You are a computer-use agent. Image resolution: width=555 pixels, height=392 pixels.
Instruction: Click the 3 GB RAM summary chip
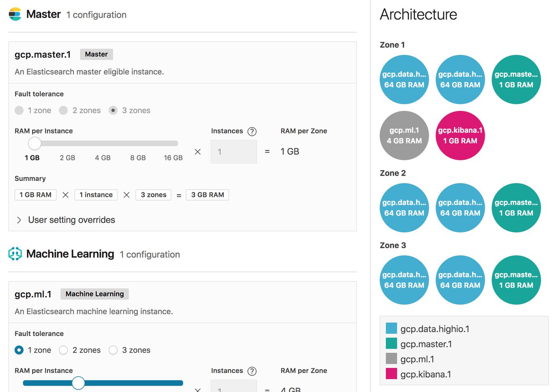click(x=207, y=195)
